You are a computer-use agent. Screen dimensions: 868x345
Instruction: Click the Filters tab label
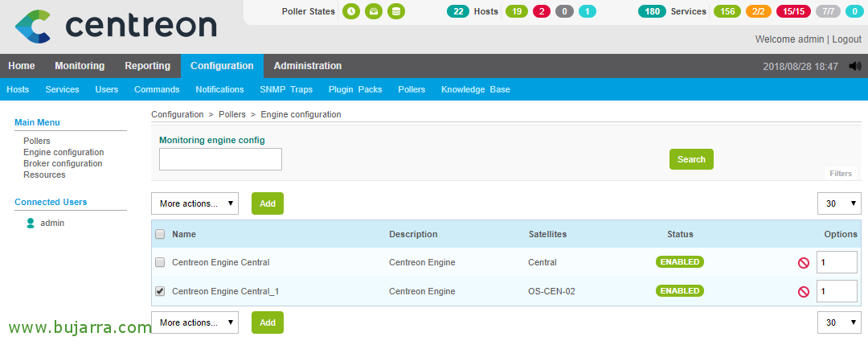pyautogui.click(x=841, y=174)
